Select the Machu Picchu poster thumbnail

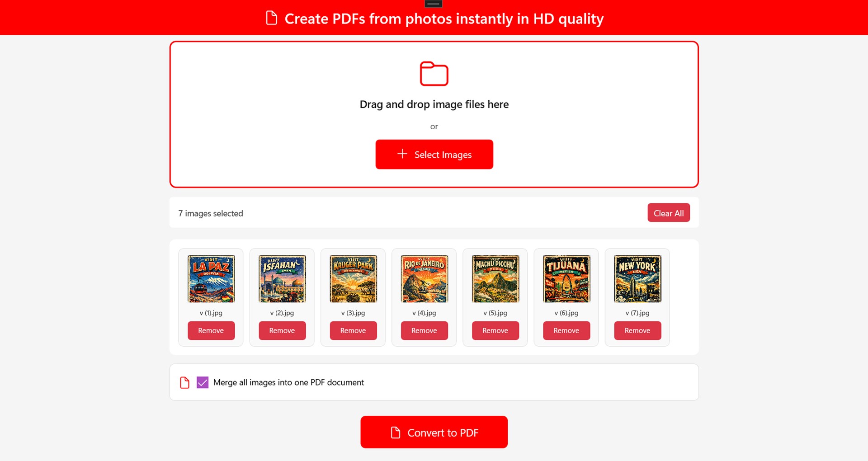[495, 279]
